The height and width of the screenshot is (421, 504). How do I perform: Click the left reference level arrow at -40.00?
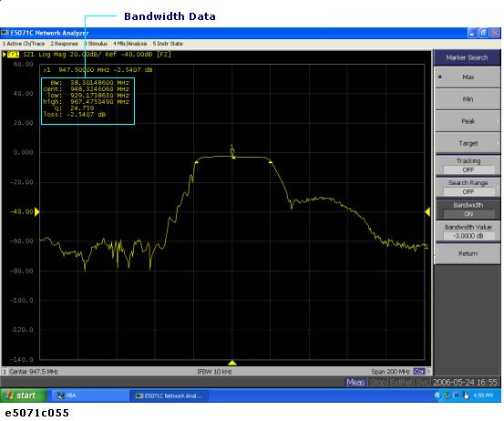coord(37,211)
